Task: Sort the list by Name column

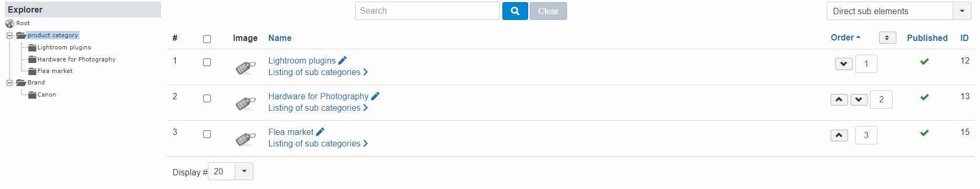Action: click(280, 38)
